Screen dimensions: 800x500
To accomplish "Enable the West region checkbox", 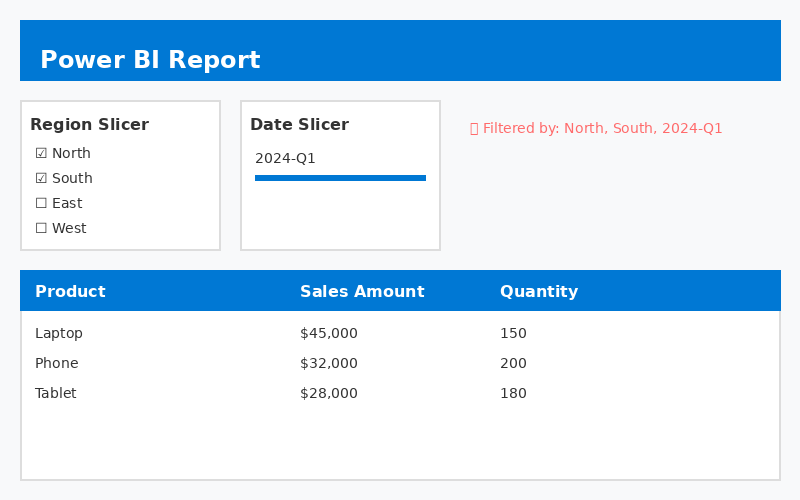I will pos(41,228).
